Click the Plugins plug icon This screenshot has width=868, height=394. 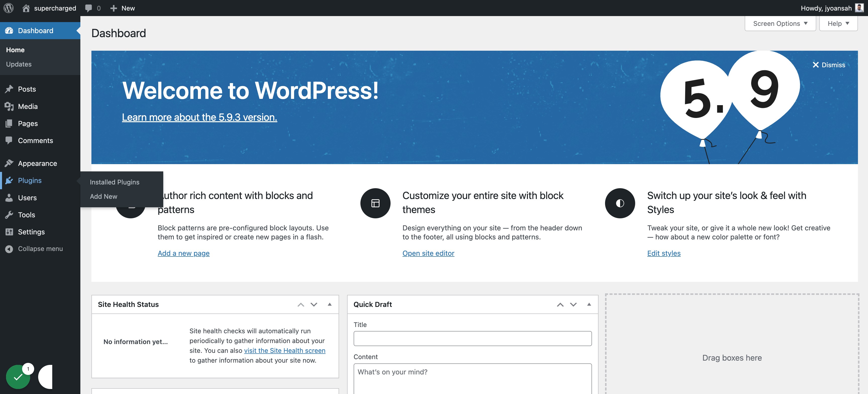(9, 180)
